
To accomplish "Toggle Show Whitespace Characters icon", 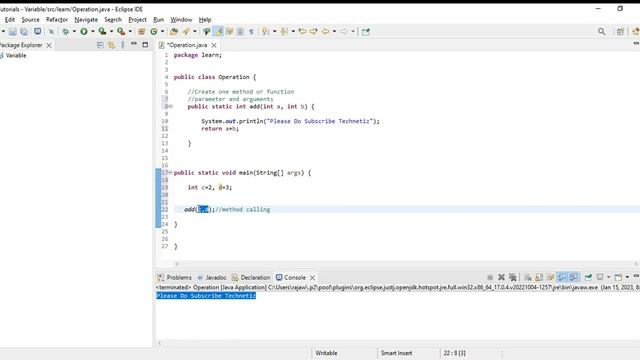I will coord(251,31).
